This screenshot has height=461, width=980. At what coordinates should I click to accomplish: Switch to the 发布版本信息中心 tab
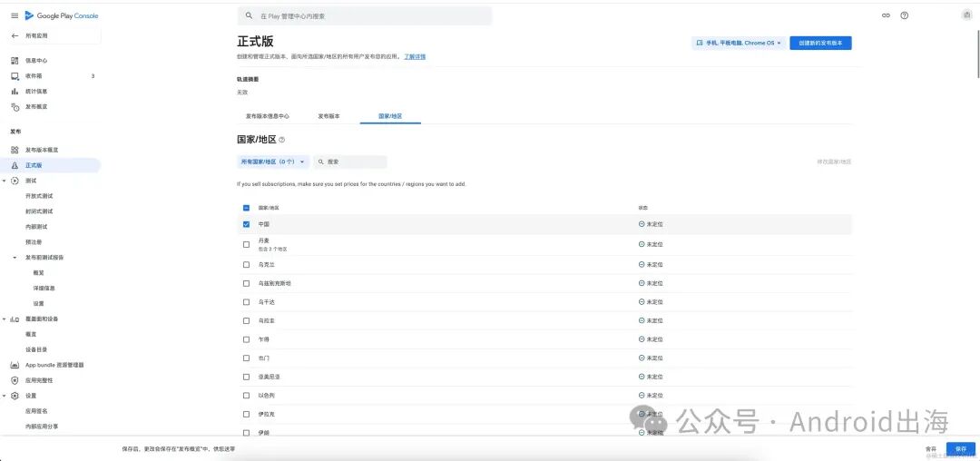point(268,116)
